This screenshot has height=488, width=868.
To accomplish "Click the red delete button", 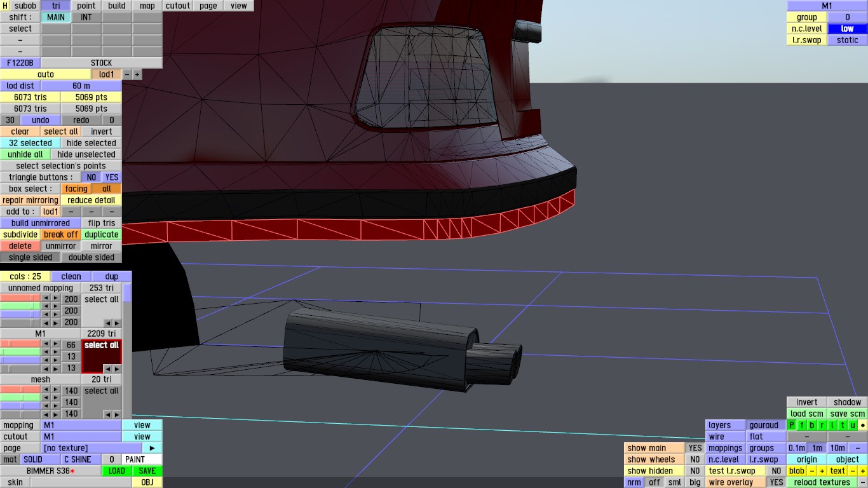I will [20, 246].
